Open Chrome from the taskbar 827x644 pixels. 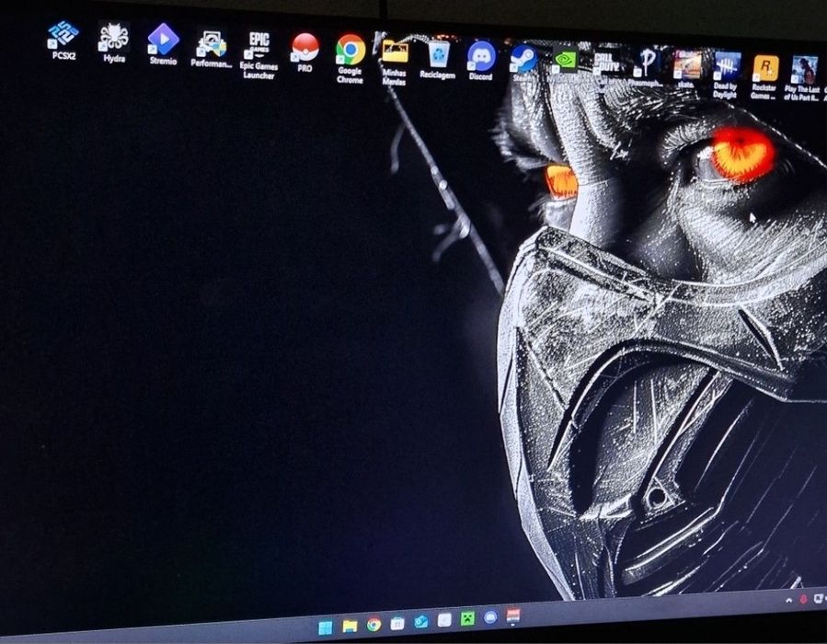coord(373,625)
